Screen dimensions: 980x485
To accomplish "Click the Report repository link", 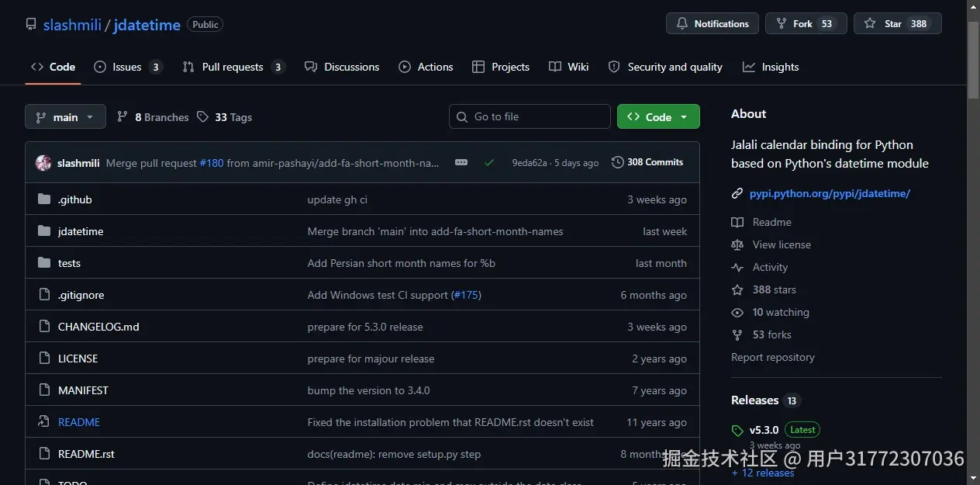I will (x=773, y=357).
